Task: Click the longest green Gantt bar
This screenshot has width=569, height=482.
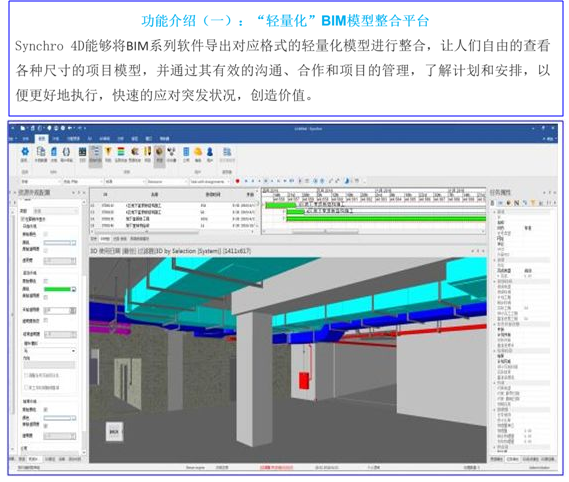Action: 386,219
